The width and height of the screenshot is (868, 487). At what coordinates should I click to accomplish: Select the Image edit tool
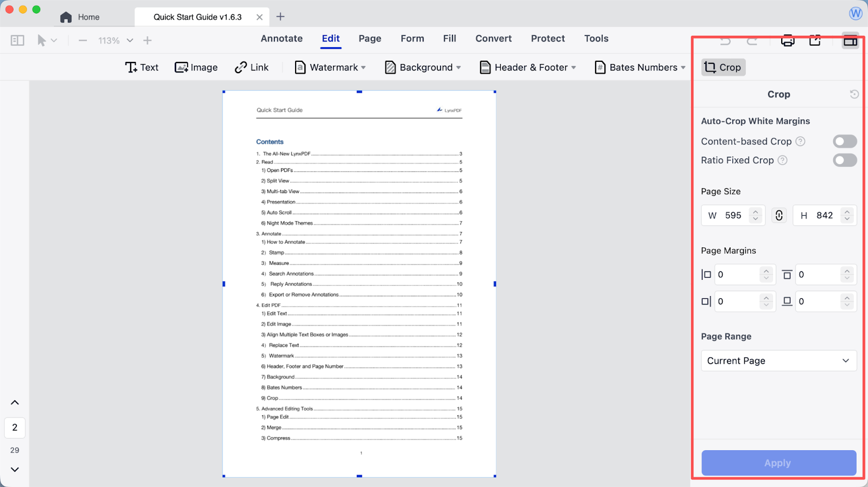click(x=196, y=67)
